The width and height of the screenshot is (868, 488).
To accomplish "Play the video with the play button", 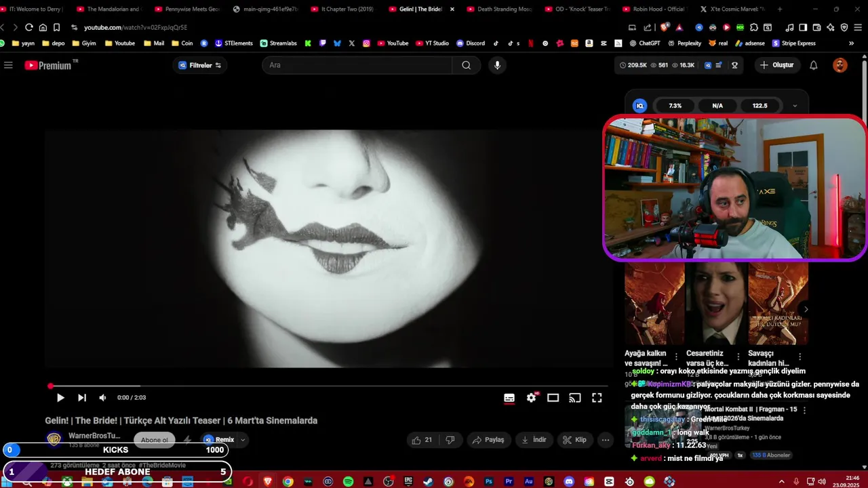I will point(60,398).
